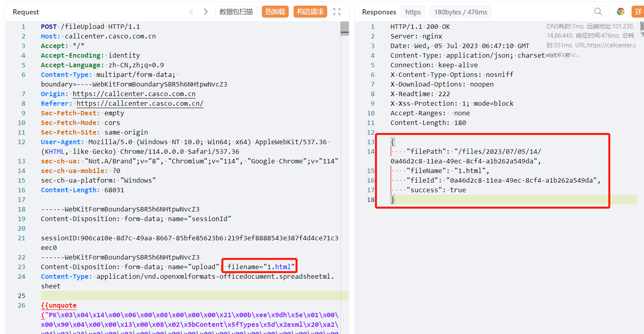The height and width of the screenshot is (334, 644).
Task: Click the Request panel title
Action: (x=26, y=12)
